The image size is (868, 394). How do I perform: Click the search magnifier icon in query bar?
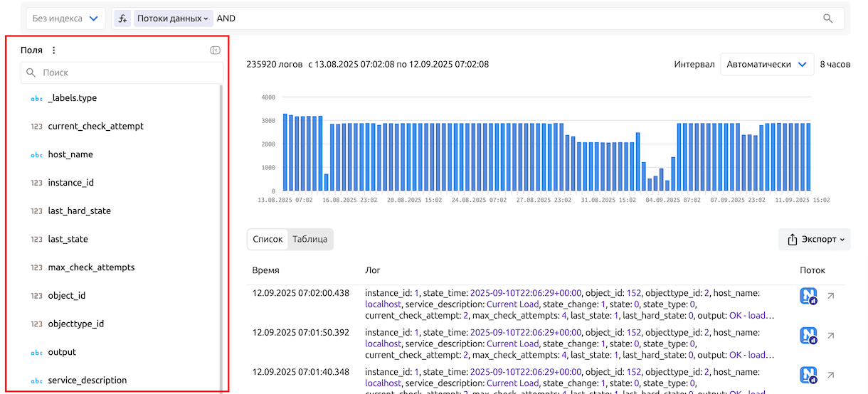pos(827,18)
